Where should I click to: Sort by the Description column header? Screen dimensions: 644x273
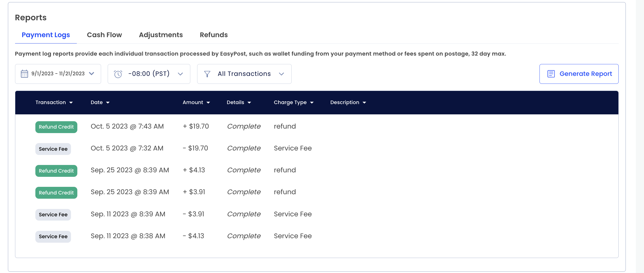pos(348,102)
